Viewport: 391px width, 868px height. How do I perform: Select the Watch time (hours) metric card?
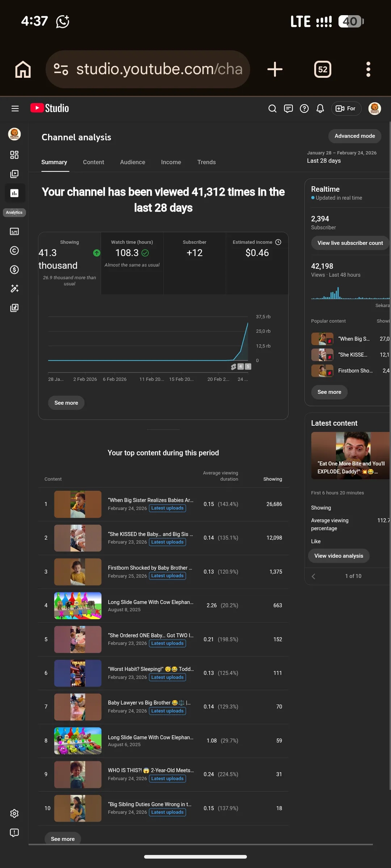132,263
